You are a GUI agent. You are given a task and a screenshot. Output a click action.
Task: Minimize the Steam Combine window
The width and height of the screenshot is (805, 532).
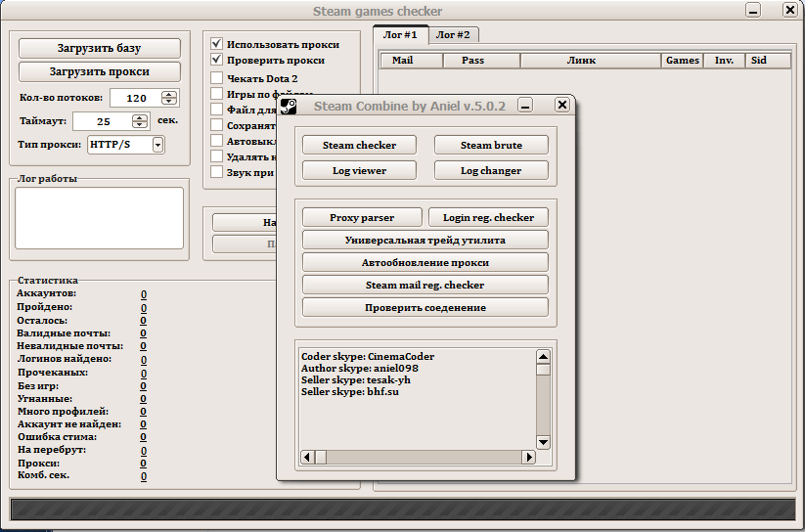(x=524, y=106)
